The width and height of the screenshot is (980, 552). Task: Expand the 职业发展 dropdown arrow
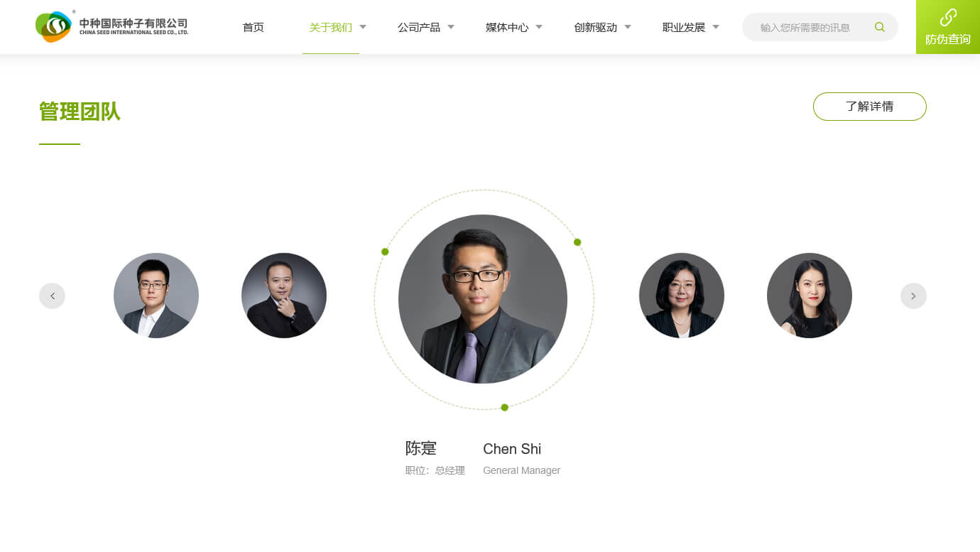(x=716, y=27)
